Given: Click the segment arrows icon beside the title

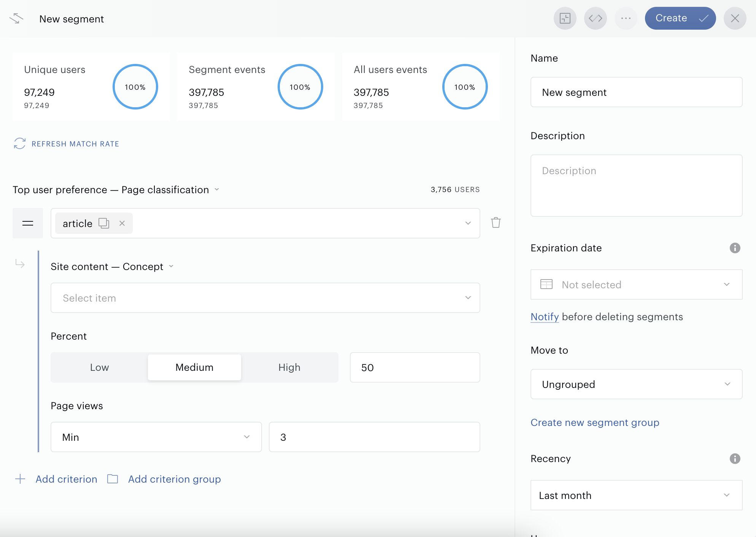Looking at the screenshot, I should (16, 18).
